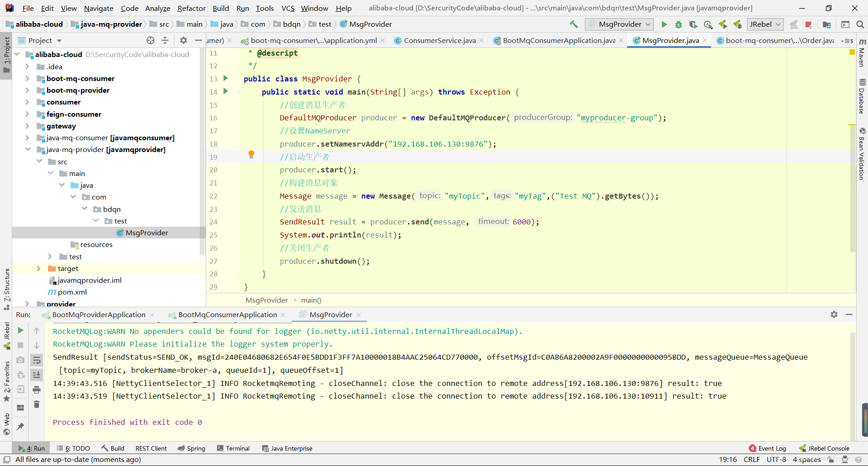
Task: Click run gutter arrow beside class MsgProvider
Action: coord(226,78)
